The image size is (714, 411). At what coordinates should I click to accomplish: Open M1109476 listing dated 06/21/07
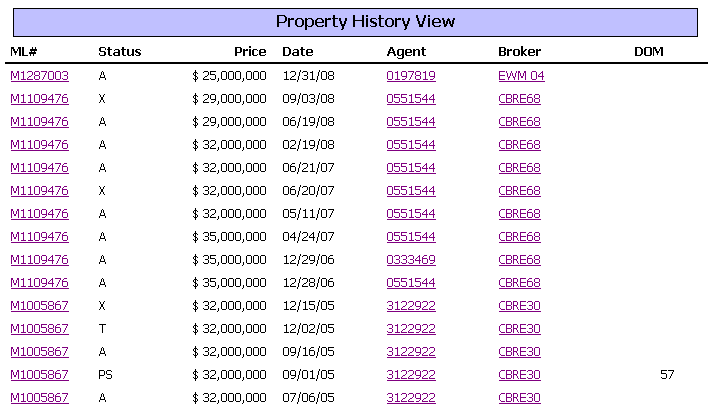40,167
